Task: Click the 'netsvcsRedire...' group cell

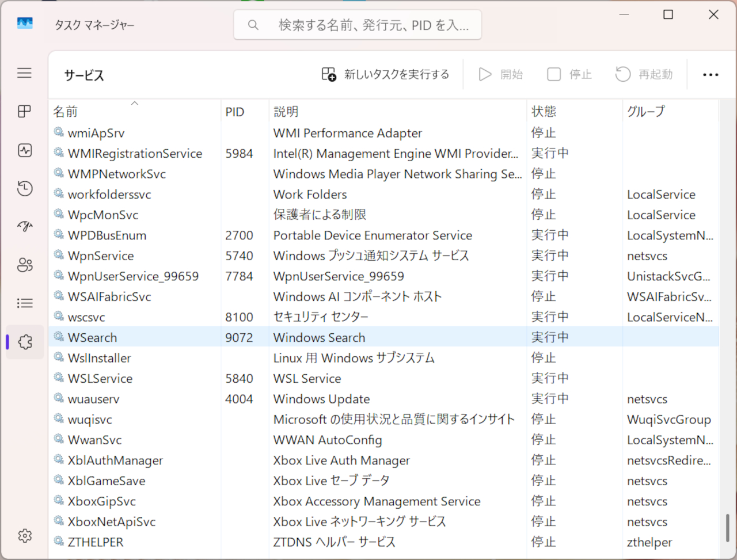Action: (668, 460)
